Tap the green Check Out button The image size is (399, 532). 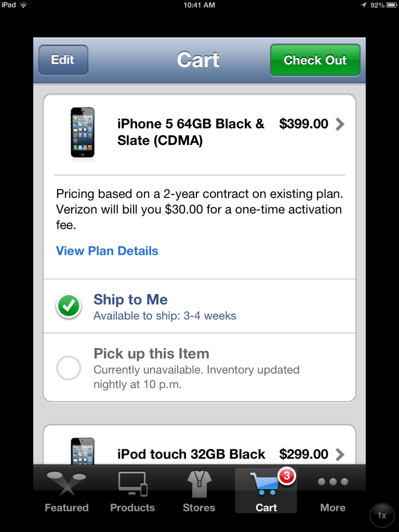click(315, 60)
